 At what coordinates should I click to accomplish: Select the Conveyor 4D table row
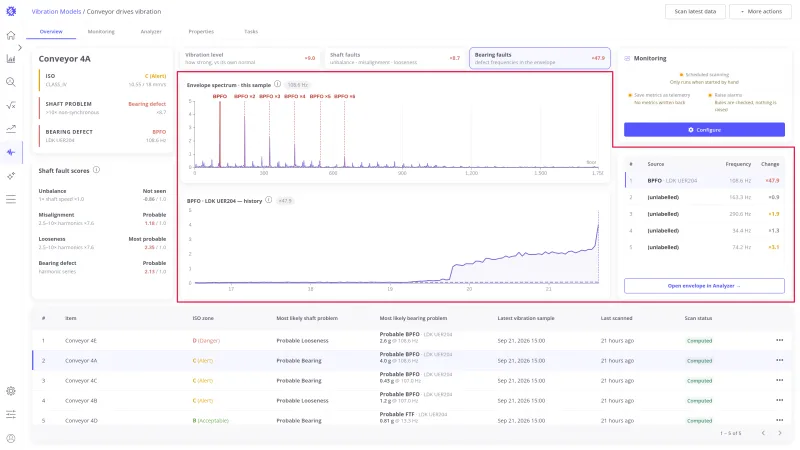coord(412,420)
